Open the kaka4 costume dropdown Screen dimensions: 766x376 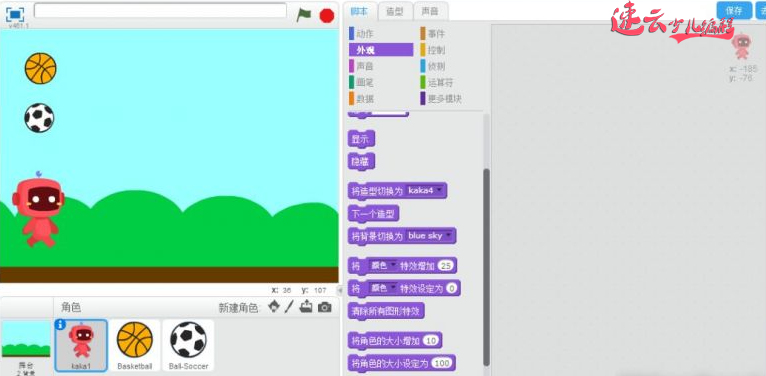pos(425,190)
